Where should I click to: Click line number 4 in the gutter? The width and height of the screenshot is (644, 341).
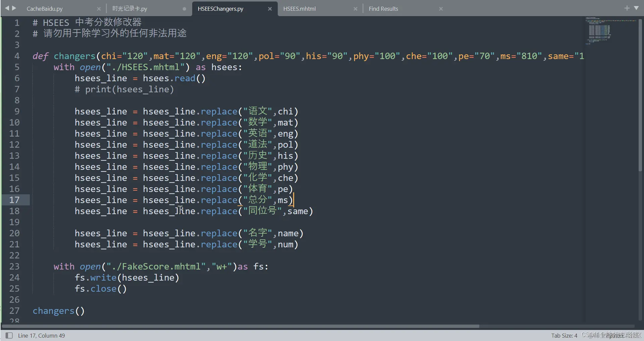pos(17,56)
